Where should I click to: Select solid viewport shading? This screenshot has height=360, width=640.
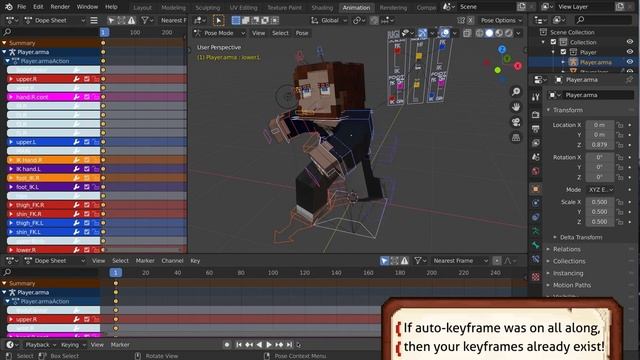click(x=489, y=33)
